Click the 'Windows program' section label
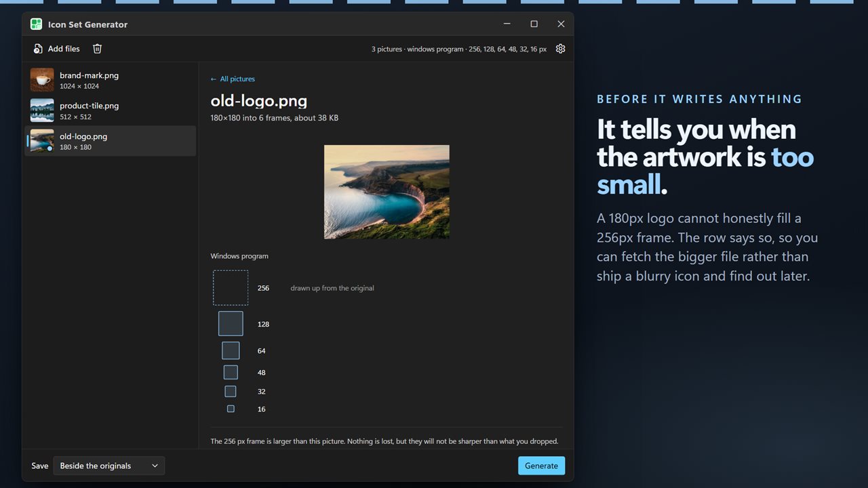868x488 pixels. point(239,256)
